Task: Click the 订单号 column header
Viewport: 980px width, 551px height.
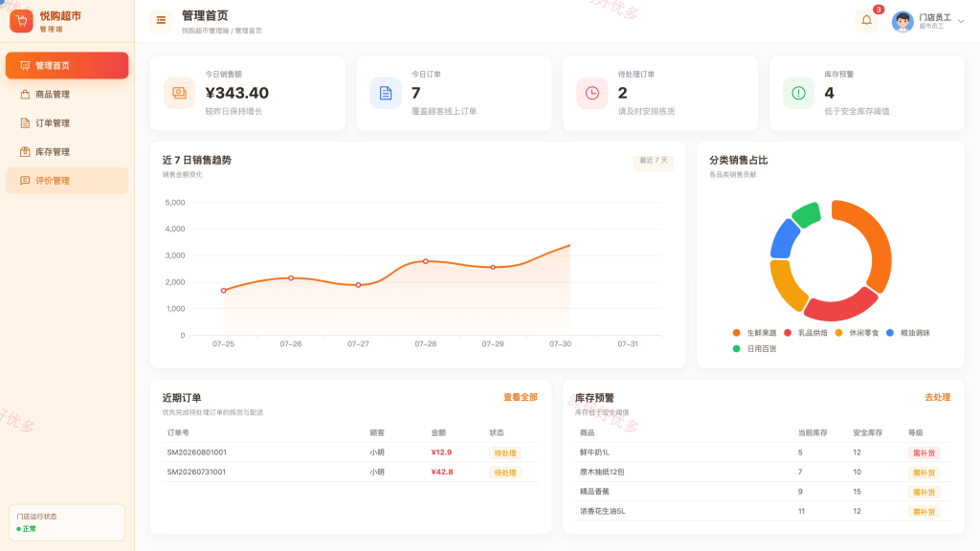Action: click(178, 432)
